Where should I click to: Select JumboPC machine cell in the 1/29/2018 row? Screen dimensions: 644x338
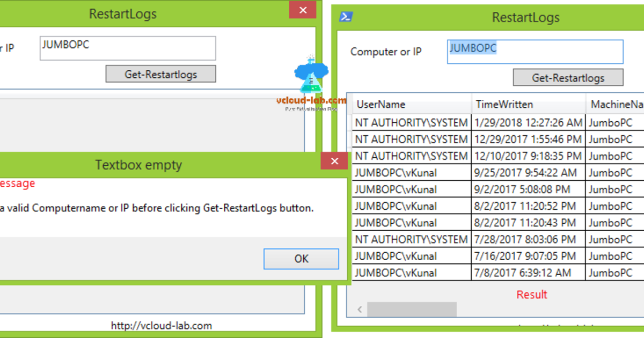click(x=615, y=122)
